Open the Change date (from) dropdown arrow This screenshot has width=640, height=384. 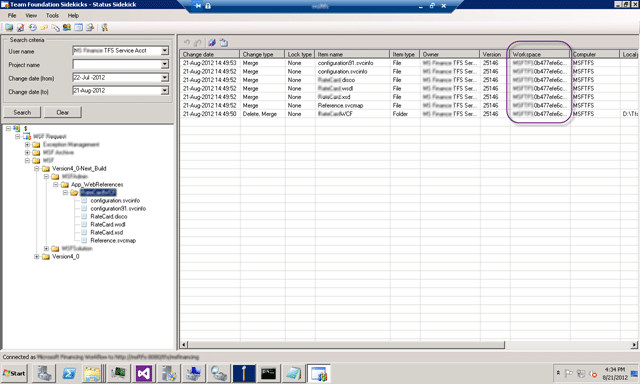(164, 78)
